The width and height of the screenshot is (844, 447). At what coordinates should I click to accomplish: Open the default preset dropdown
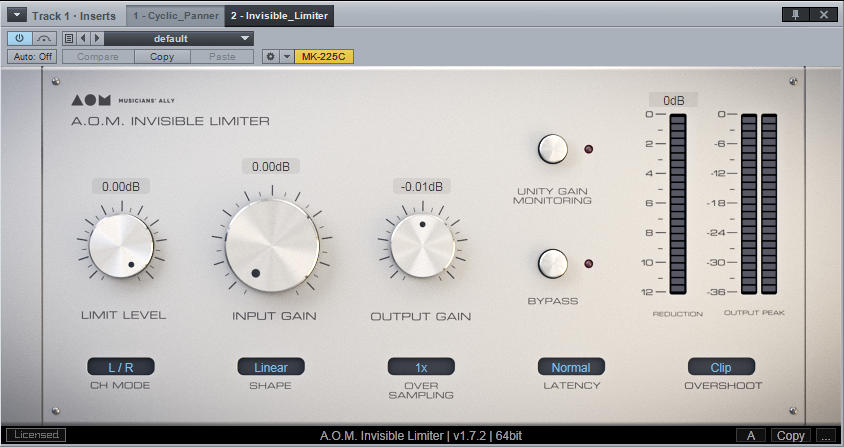pyautogui.click(x=179, y=38)
